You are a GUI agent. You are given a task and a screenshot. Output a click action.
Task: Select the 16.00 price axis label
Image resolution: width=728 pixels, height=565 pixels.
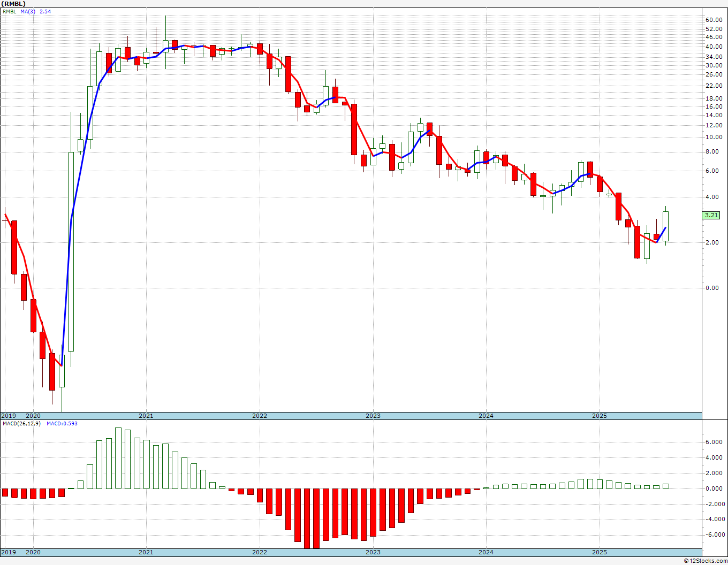[x=714, y=106]
